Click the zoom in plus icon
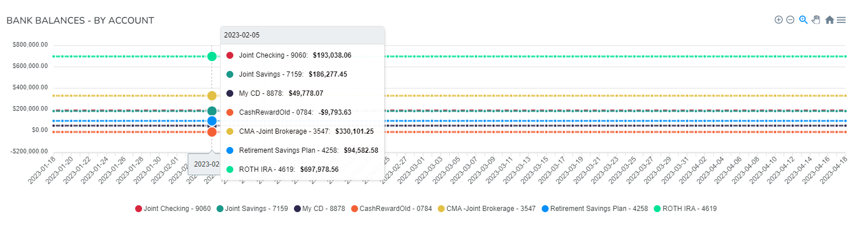This screenshot has width=868, height=230. pos(778,20)
